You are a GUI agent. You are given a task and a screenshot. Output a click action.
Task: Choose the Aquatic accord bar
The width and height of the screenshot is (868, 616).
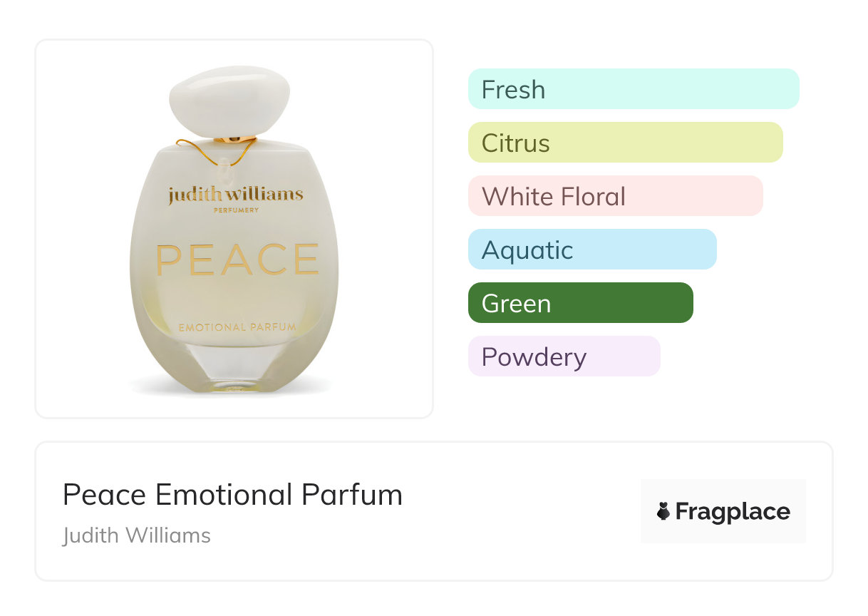(591, 250)
